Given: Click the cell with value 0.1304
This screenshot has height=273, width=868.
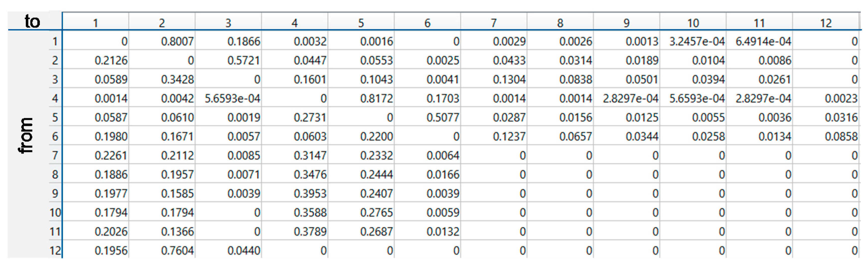Looking at the screenshot, I should (509, 80).
